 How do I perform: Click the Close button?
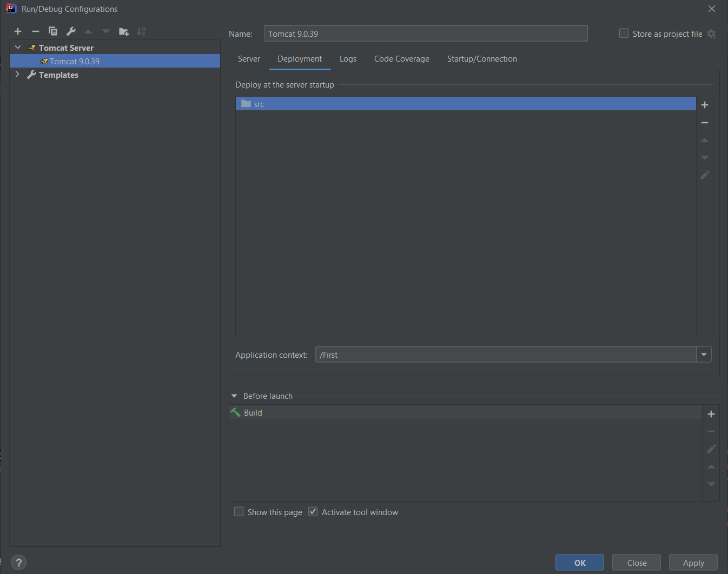click(637, 563)
